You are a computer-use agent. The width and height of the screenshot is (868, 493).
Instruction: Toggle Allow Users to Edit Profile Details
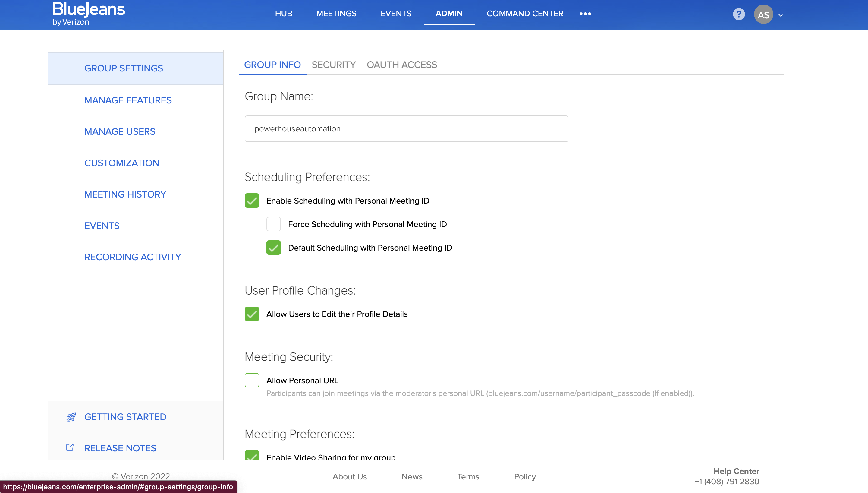coord(252,314)
